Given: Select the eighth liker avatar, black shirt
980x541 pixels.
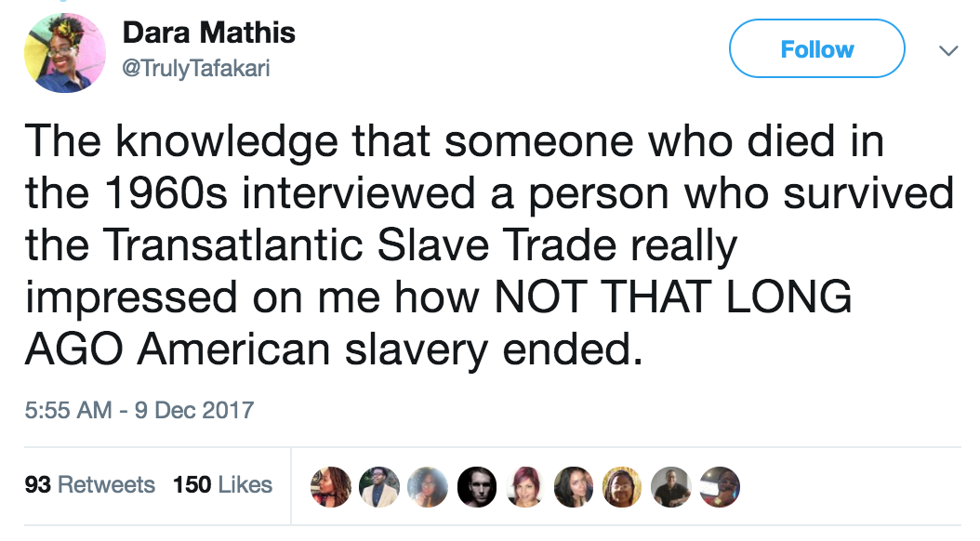Looking at the screenshot, I should (x=669, y=485).
